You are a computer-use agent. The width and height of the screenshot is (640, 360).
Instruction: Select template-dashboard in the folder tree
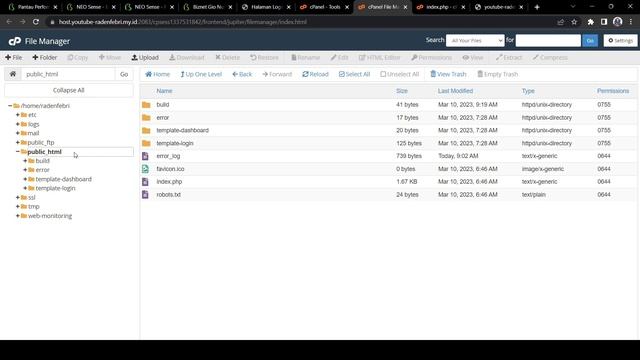click(x=64, y=179)
